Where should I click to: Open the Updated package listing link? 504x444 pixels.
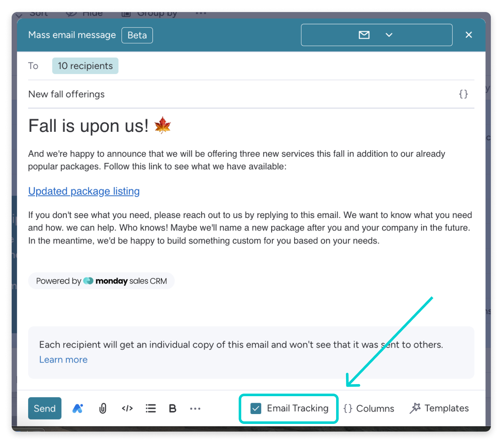pyautogui.click(x=84, y=191)
